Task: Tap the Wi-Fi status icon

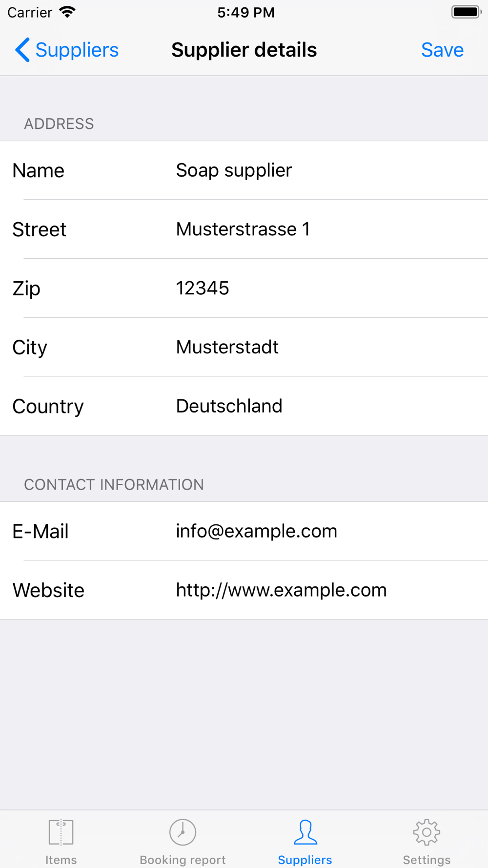Action: (x=67, y=12)
